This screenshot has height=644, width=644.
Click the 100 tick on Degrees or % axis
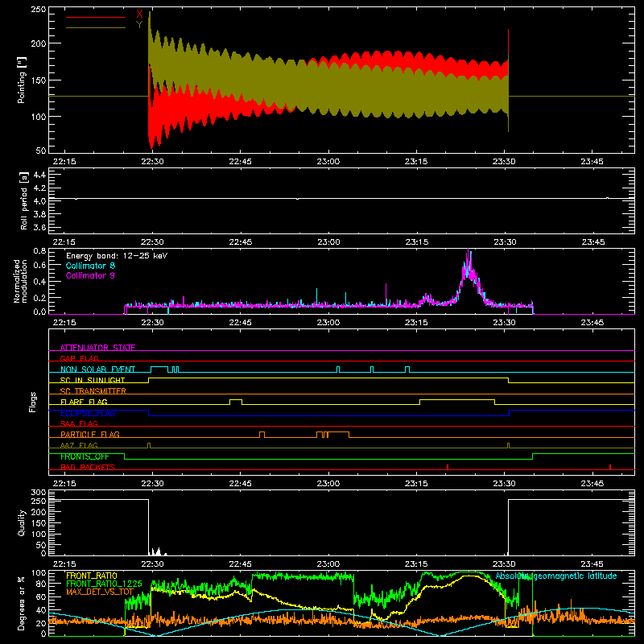pos(39,572)
